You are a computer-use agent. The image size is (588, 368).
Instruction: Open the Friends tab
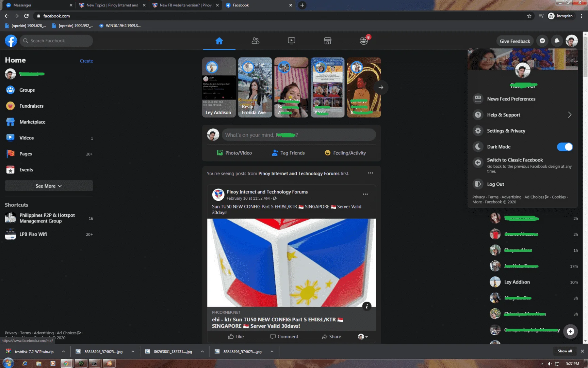256,41
